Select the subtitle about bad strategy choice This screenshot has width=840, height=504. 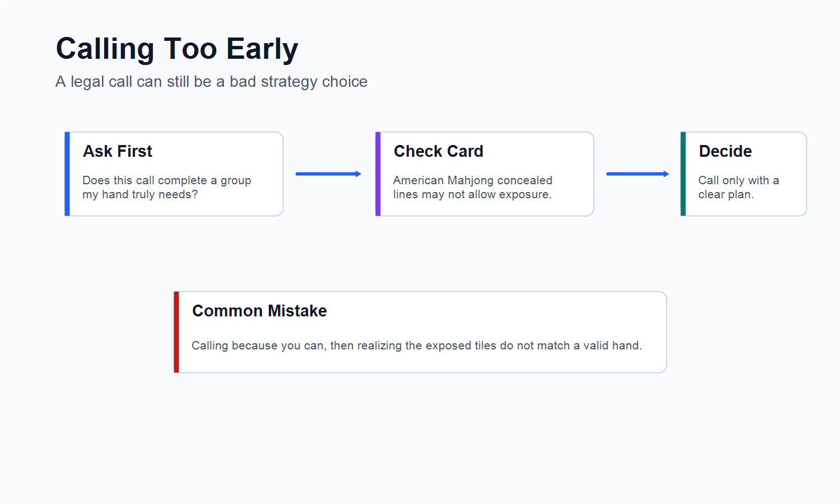click(x=212, y=82)
